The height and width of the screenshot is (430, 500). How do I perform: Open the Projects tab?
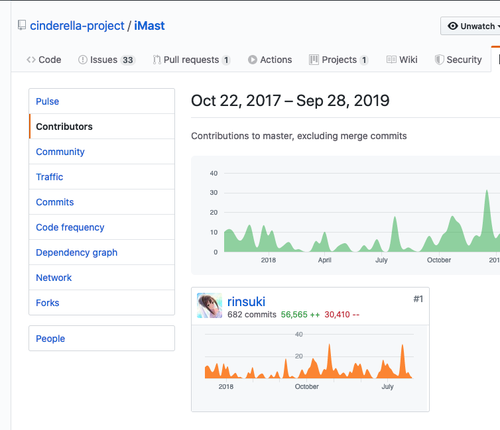[x=339, y=60]
